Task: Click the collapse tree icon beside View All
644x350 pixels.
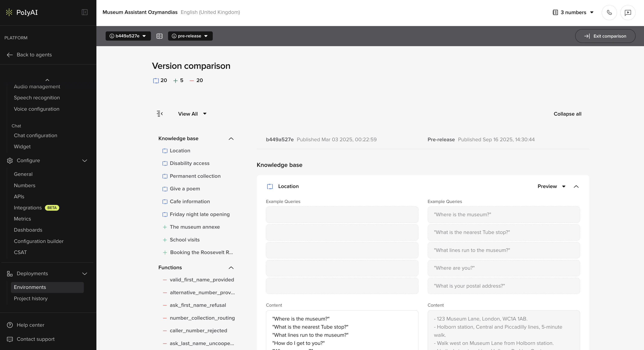Action: 160,114
